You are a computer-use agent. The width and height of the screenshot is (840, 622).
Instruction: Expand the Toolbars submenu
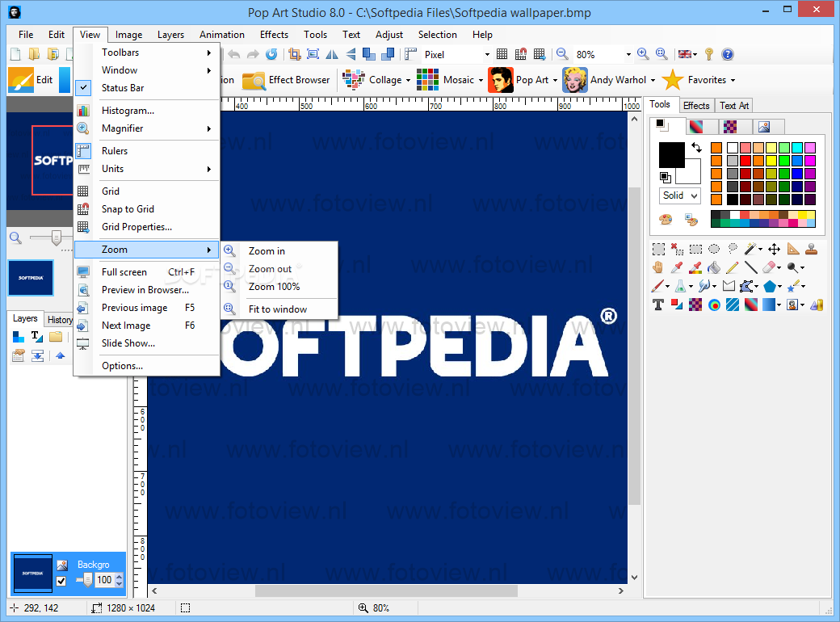(147, 52)
